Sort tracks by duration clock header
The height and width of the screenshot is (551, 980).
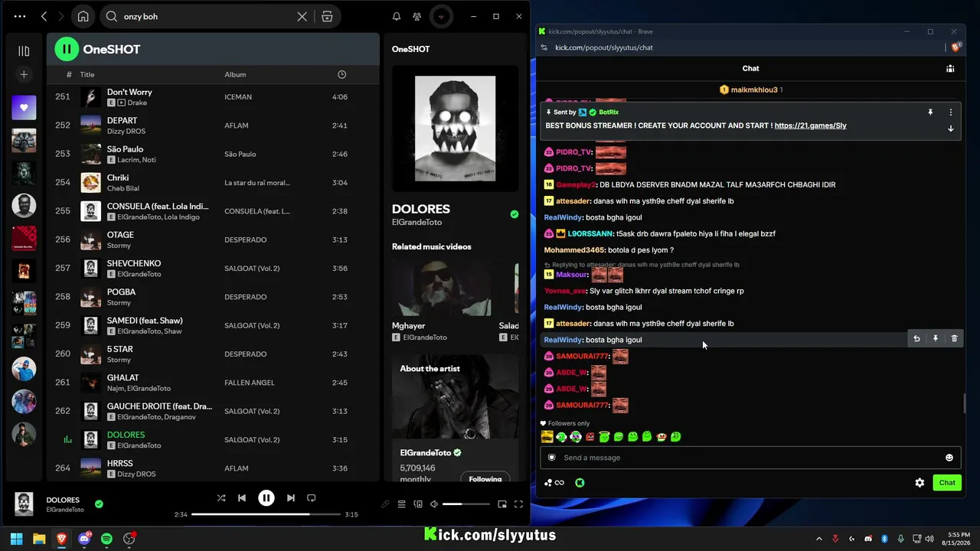[341, 74]
